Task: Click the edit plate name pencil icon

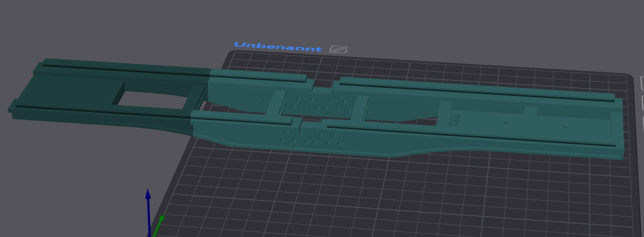Action: pyautogui.click(x=339, y=49)
